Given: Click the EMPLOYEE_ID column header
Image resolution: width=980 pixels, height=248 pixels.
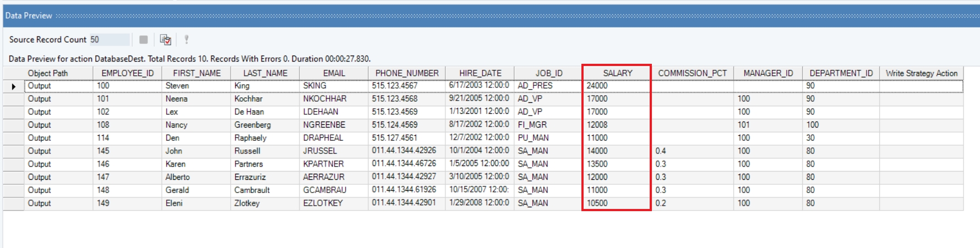Looking at the screenshot, I should point(127,73).
